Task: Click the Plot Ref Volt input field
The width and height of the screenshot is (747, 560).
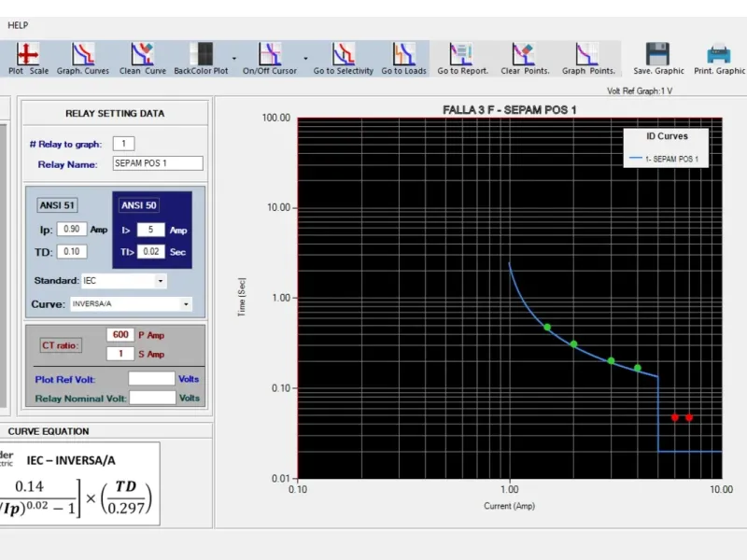Action: (x=151, y=379)
